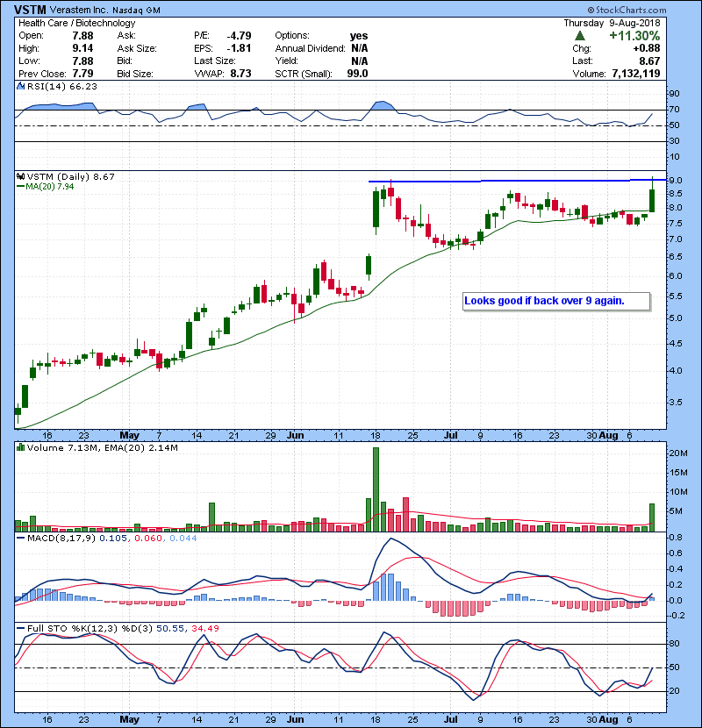
Task: Click the Annual Dividend N/A value
Action: coord(359,48)
